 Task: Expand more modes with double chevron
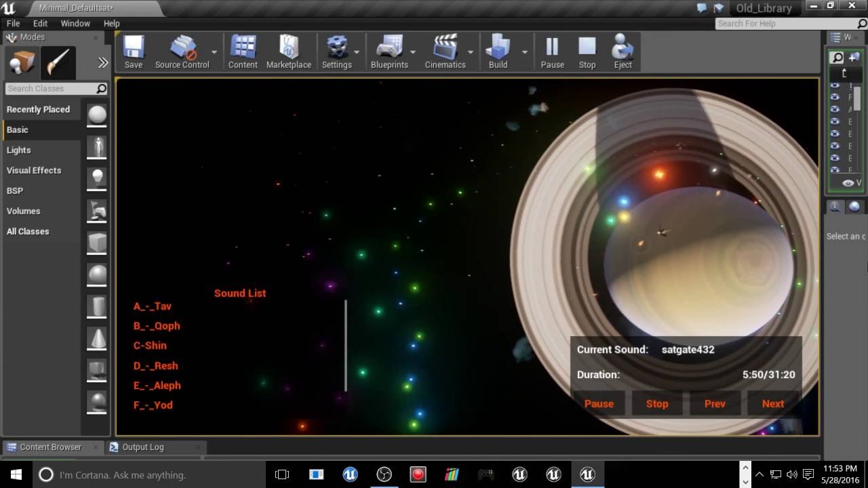[x=103, y=63]
